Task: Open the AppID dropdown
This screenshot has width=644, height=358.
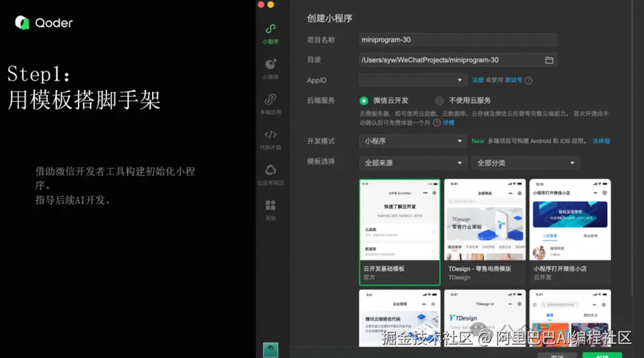Action: [413, 80]
